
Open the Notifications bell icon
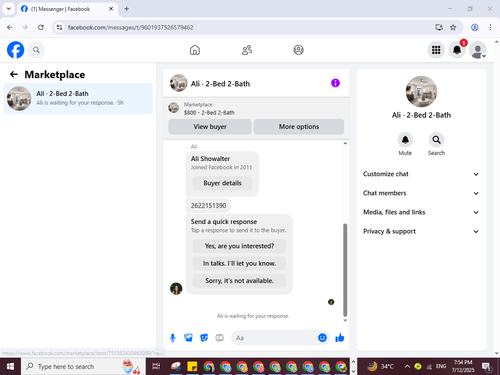[x=457, y=50]
